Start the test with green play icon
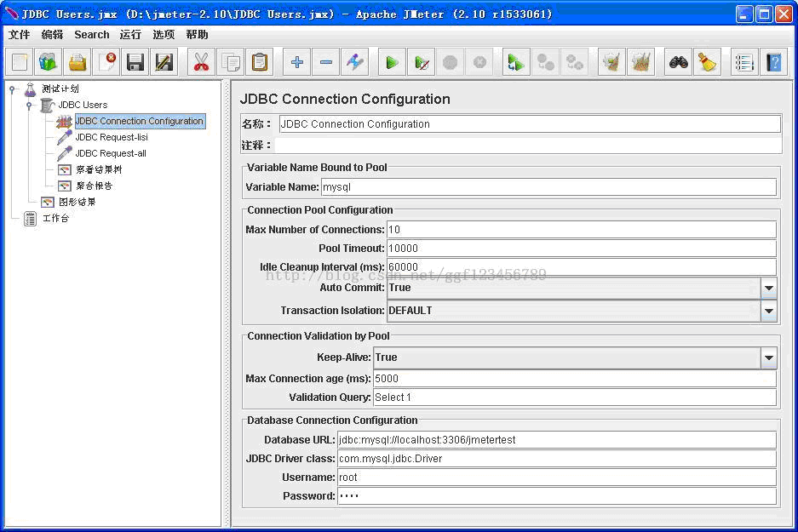The image size is (798, 532). pyautogui.click(x=392, y=62)
